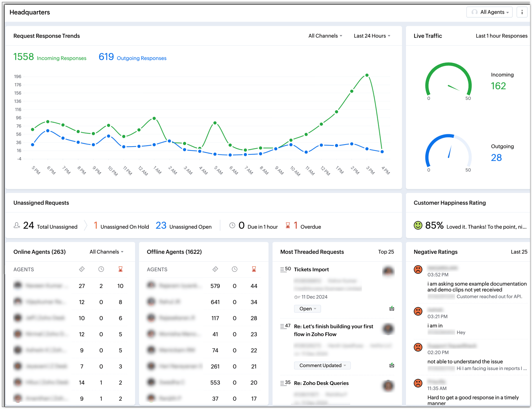The image size is (532, 409).
Task: Click the thread count icon next to 47
Action: coord(282,326)
